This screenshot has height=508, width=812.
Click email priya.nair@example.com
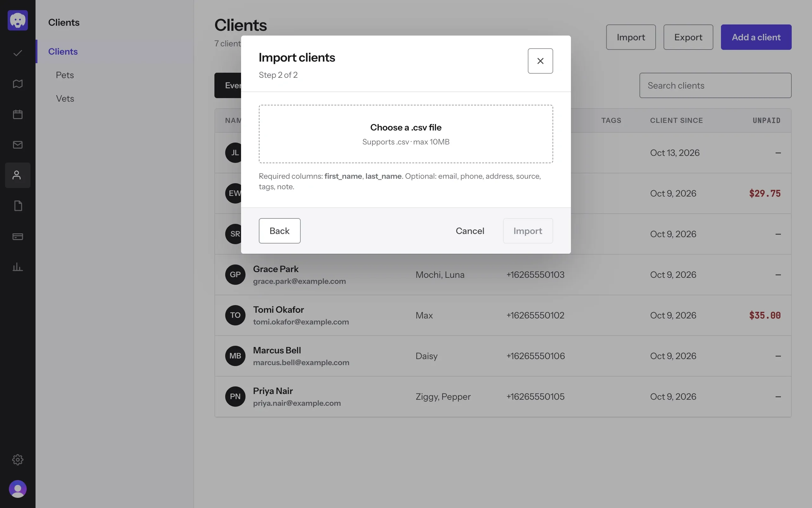[x=297, y=403]
